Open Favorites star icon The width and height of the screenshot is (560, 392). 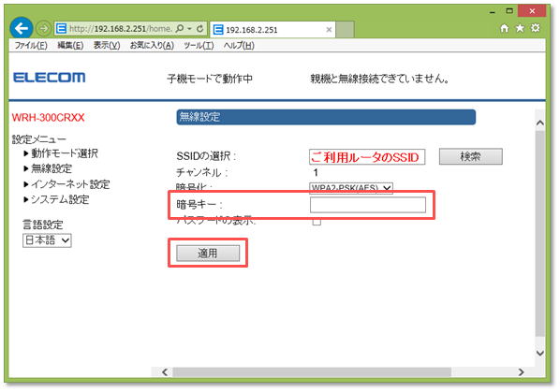520,28
